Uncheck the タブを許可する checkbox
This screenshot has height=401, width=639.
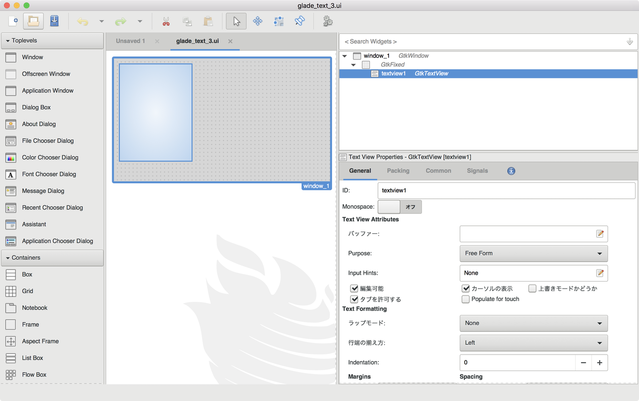pyautogui.click(x=354, y=299)
